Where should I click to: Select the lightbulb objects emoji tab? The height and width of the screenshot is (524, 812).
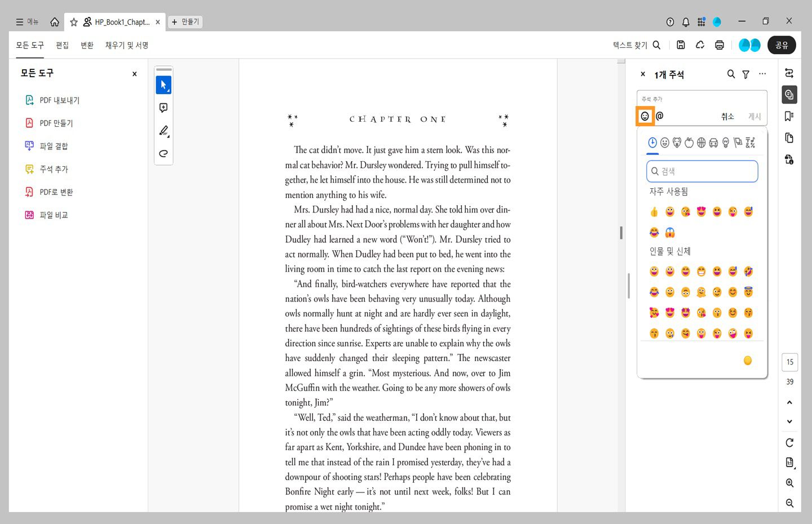click(726, 143)
